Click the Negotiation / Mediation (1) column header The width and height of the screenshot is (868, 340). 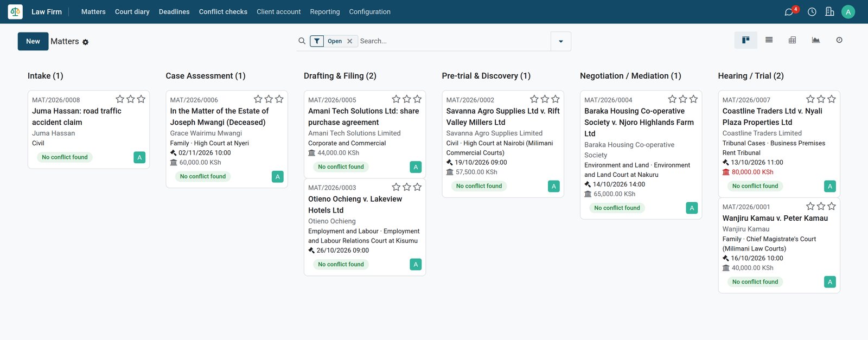pos(630,76)
